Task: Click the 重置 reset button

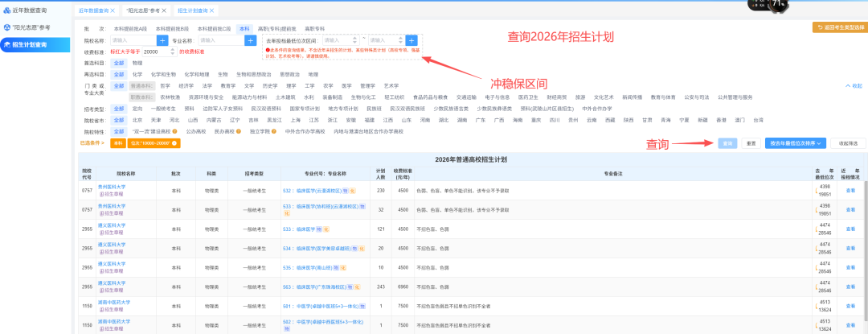Action: coord(751,143)
